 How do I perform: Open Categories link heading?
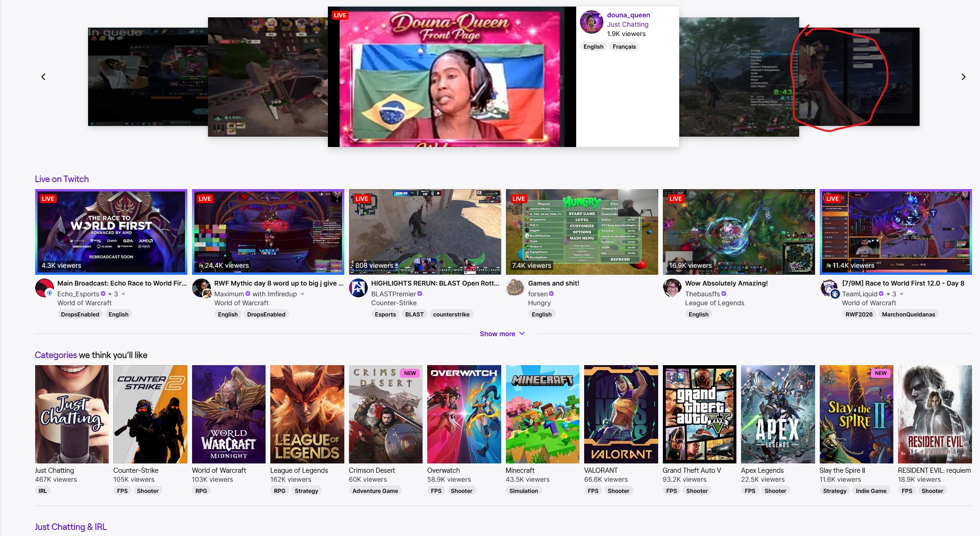[x=56, y=355]
